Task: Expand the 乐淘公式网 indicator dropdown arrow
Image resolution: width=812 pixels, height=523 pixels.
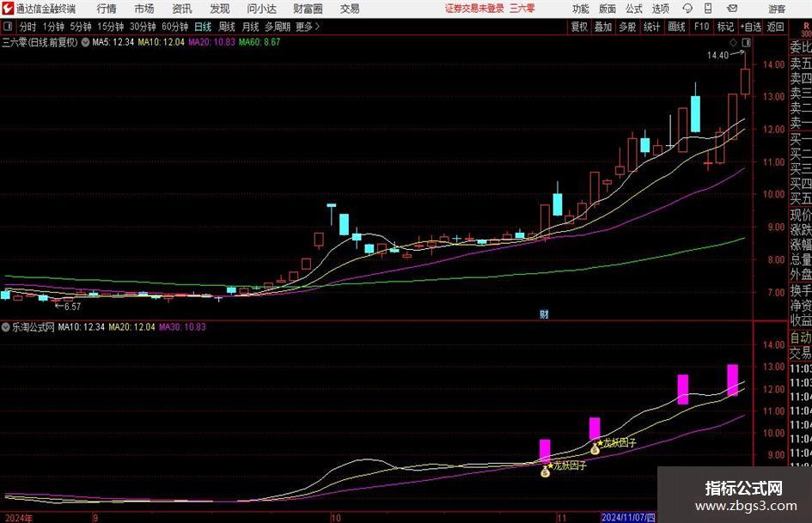Action: point(6,326)
